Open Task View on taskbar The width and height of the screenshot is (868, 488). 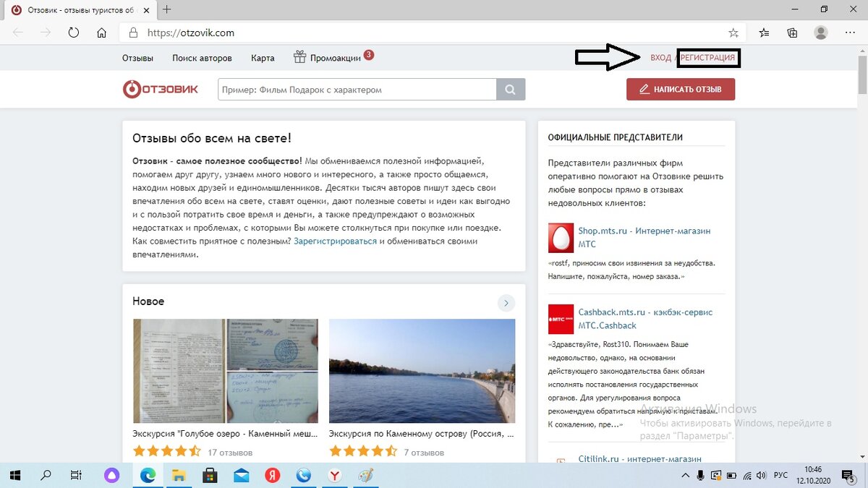tap(76, 475)
